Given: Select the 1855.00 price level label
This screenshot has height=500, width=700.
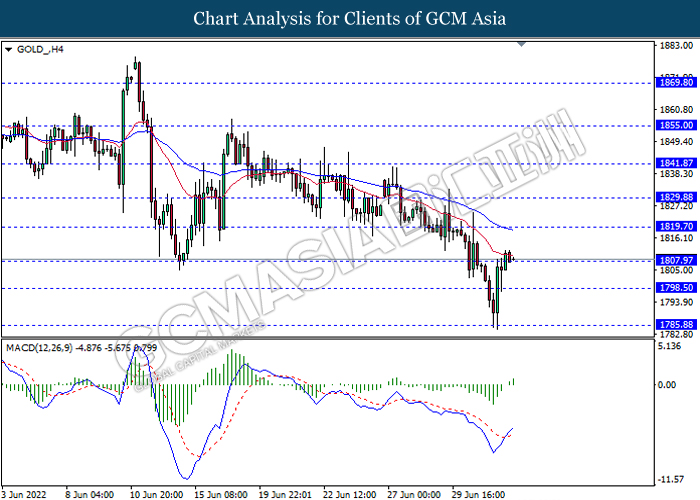Looking at the screenshot, I should 676,125.
